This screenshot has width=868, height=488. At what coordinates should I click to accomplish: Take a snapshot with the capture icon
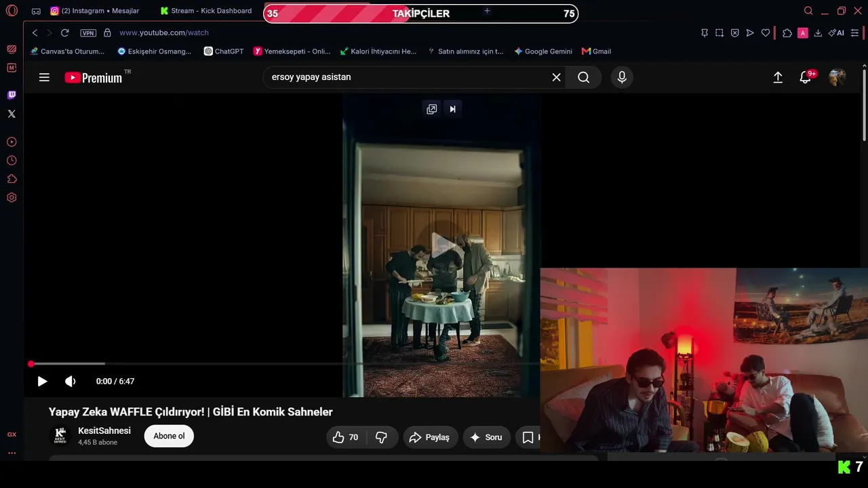pos(719,33)
